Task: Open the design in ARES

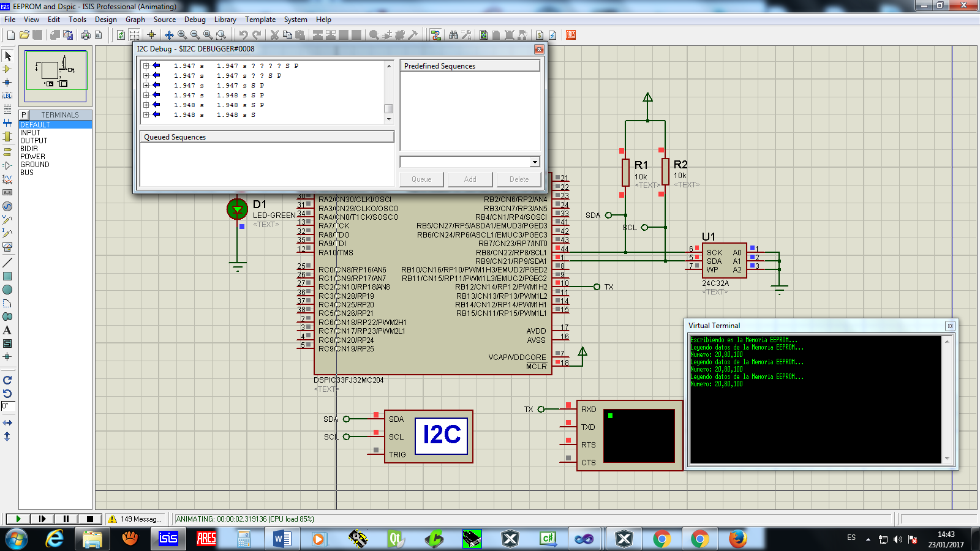Action: pyautogui.click(x=569, y=35)
